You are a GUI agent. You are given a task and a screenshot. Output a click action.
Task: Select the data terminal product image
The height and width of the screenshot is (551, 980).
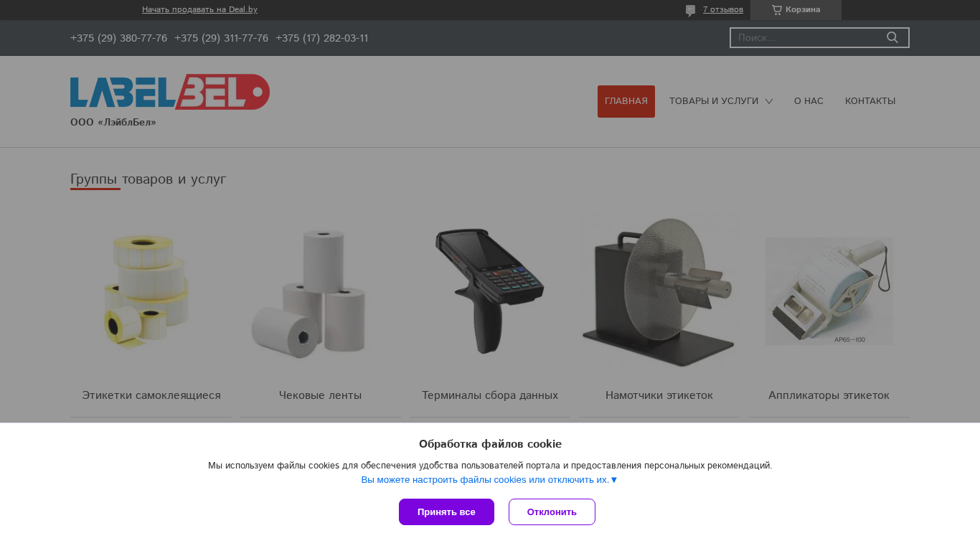[x=490, y=291]
